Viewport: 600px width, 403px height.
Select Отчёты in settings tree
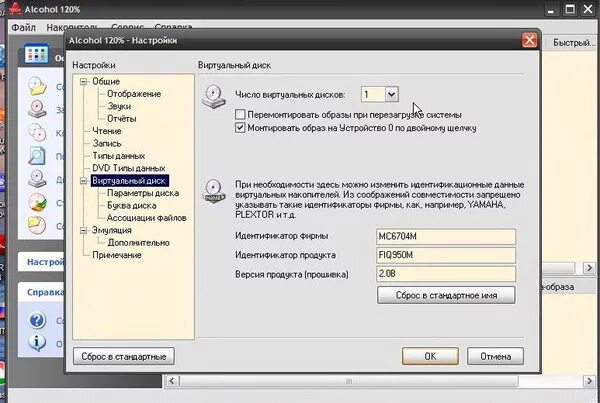click(x=122, y=119)
